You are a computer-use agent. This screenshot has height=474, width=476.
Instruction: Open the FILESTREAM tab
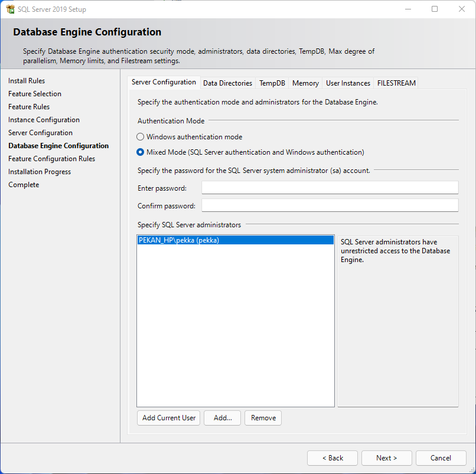pyautogui.click(x=396, y=83)
